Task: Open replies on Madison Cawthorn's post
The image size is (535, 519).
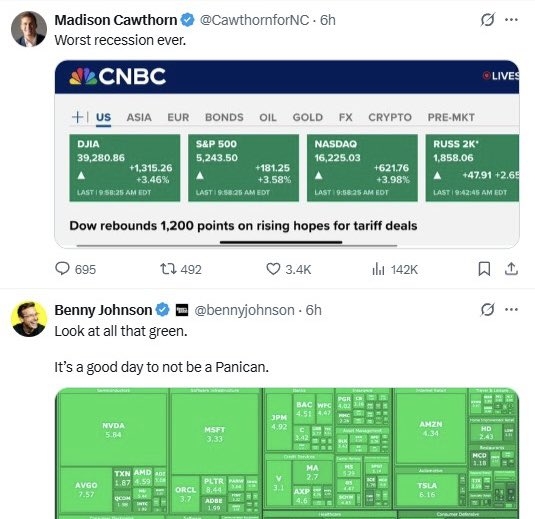Action: pyautogui.click(x=75, y=269)
